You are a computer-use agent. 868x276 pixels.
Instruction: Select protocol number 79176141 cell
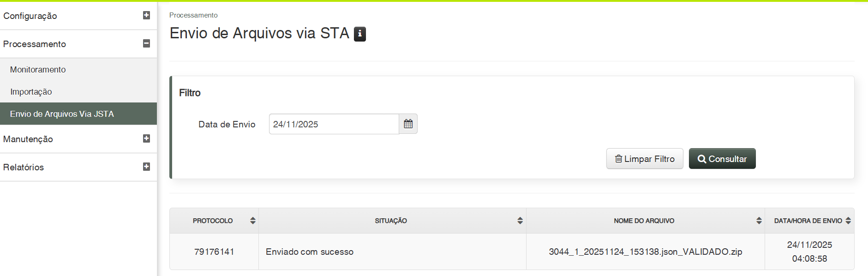[x=214, y=252]
